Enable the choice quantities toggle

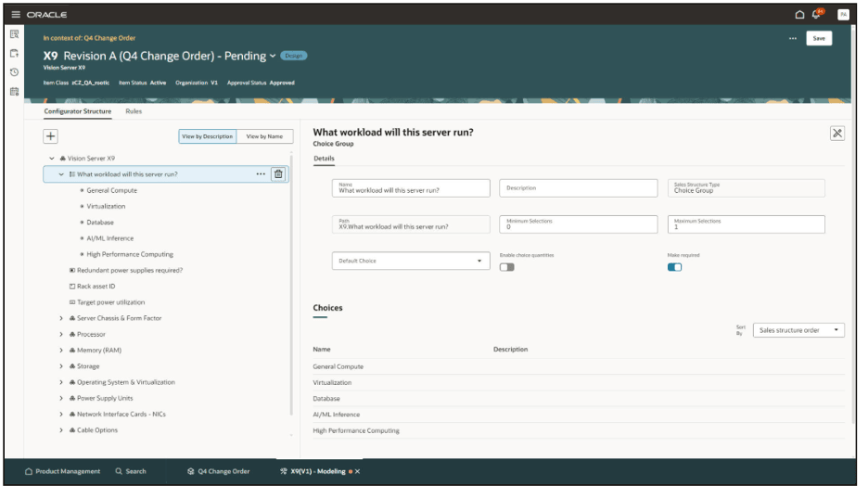(x=506, y=267)
